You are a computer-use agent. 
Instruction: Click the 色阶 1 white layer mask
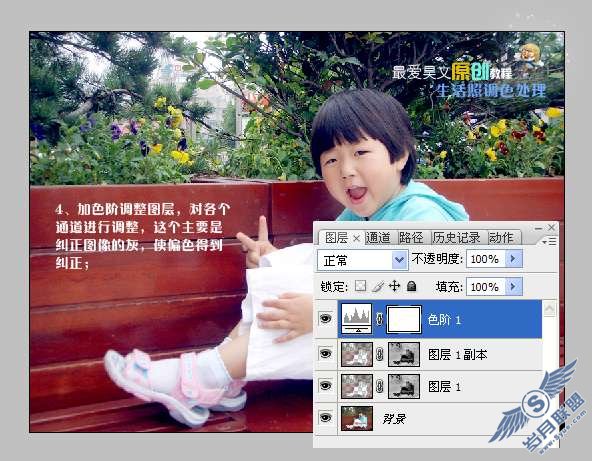point(404,319)
